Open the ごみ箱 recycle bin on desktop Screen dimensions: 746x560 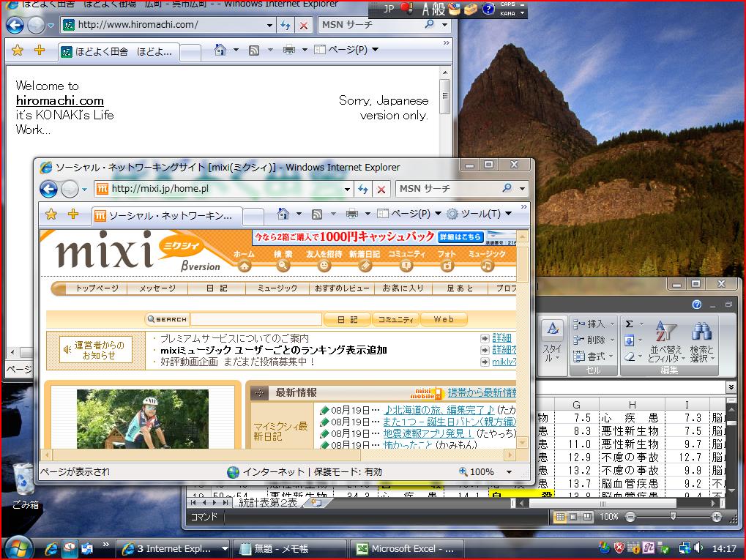25,485
